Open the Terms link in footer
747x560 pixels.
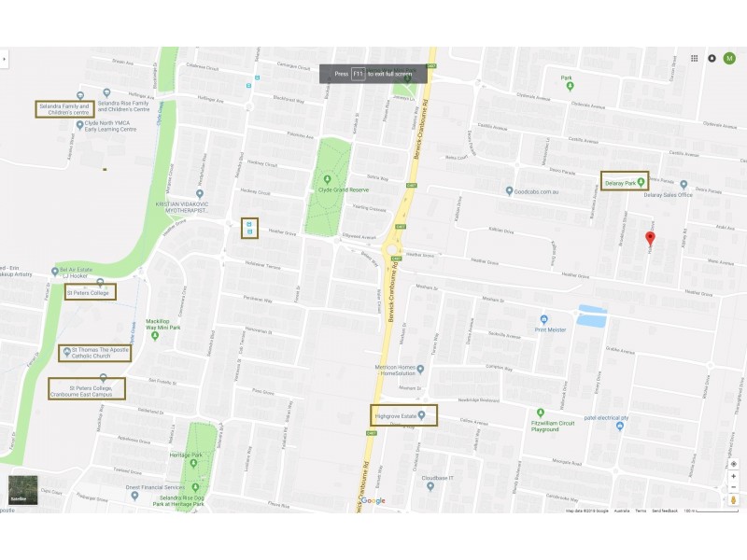pyautogui.click(x=641, y=511)
